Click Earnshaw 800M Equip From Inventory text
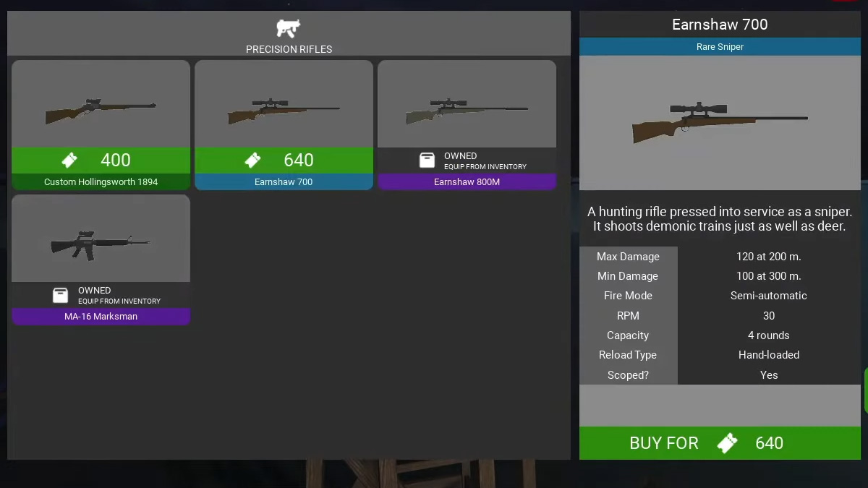 pyautogui.click(x=485, y=167)
